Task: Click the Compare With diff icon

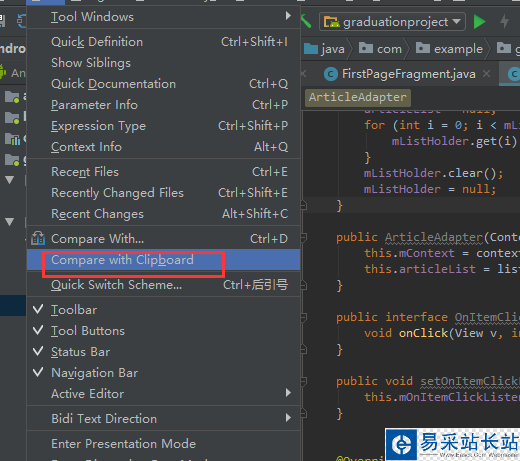Action: [38, 238]
